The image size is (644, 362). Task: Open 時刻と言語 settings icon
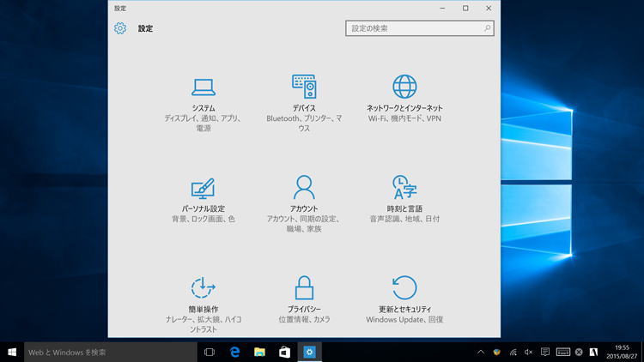pos(404,187)
